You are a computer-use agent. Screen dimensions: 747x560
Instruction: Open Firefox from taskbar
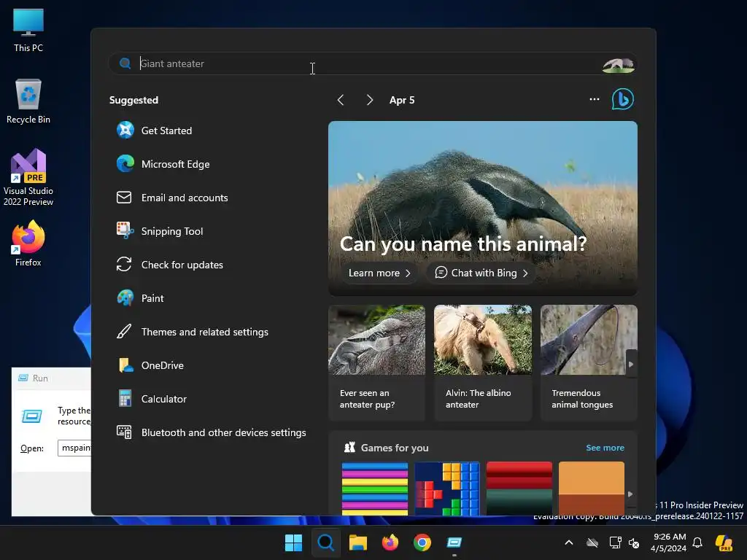[x=390, y=542]
